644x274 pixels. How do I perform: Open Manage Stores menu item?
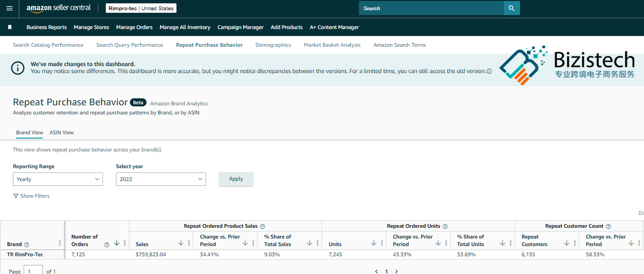tap(91, 27)
